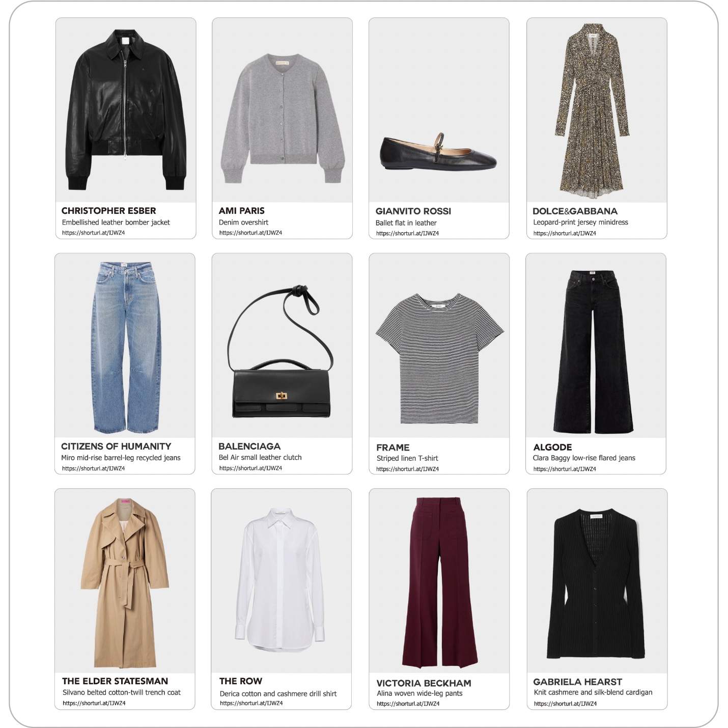Select the grey Ami Paris cardigan image
This screenshot has height=728, width=728.
pos(282,110)
